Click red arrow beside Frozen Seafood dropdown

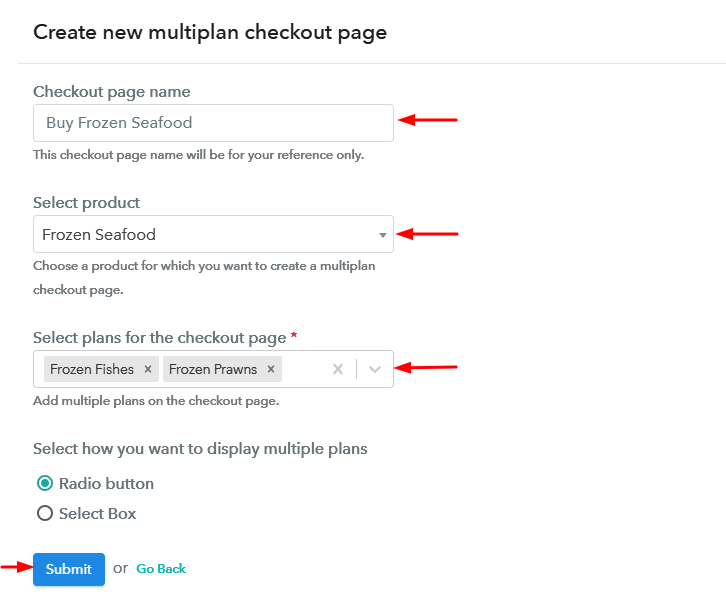[x=428, y=234]
